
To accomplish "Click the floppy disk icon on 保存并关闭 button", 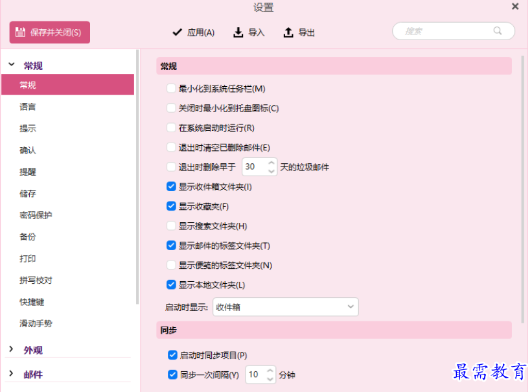I will point(20,32).
